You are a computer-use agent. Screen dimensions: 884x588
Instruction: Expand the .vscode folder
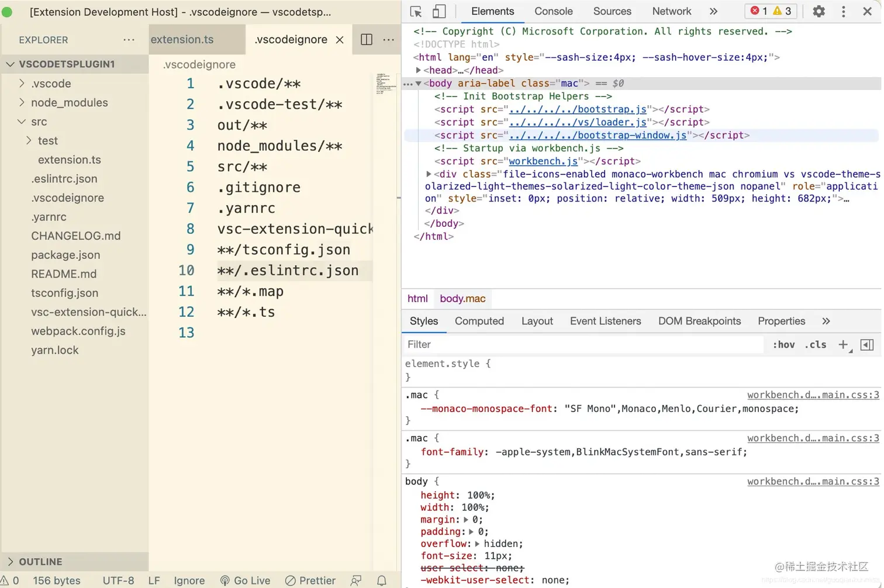coord(22,84)
